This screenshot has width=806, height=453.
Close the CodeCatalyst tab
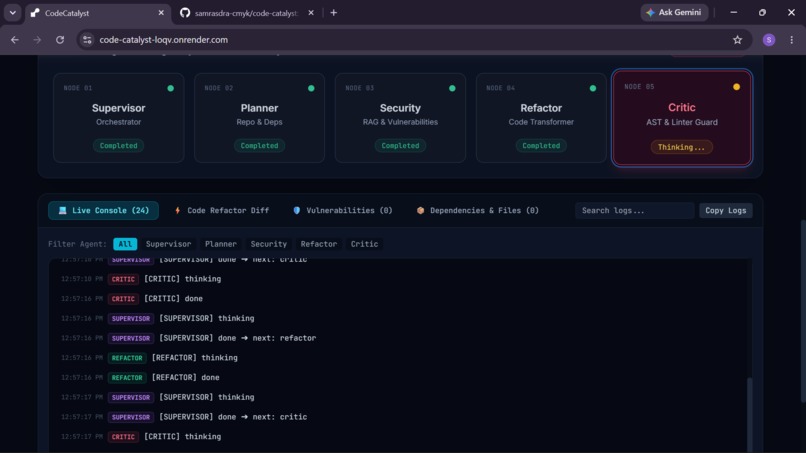tap(161, 13)
